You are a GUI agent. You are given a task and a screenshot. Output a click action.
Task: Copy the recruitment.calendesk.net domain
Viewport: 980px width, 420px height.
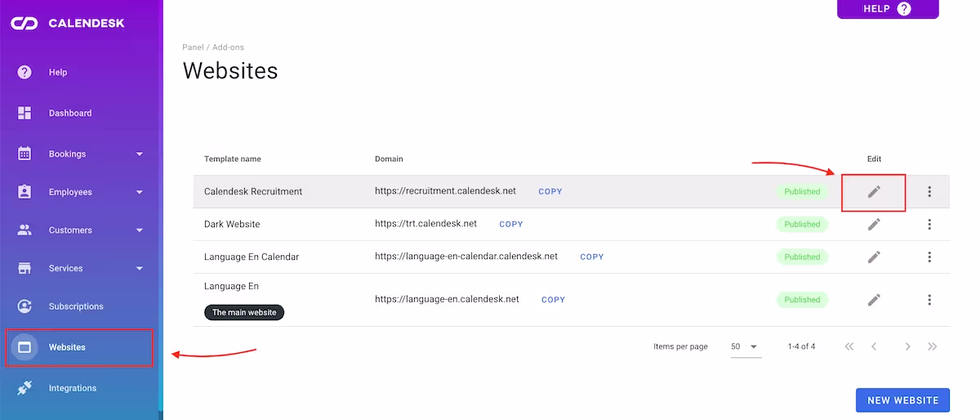[550, 192]
